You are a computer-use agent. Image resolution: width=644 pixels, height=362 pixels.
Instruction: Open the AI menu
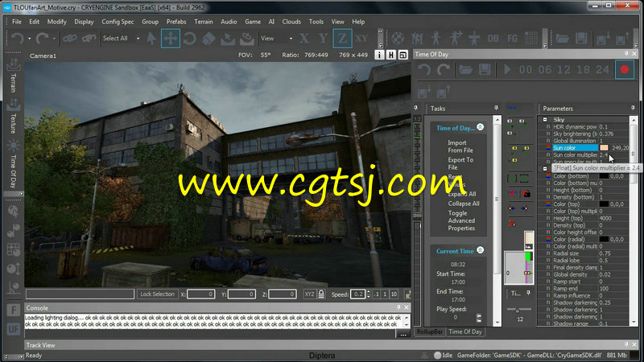tap(271, 22)
